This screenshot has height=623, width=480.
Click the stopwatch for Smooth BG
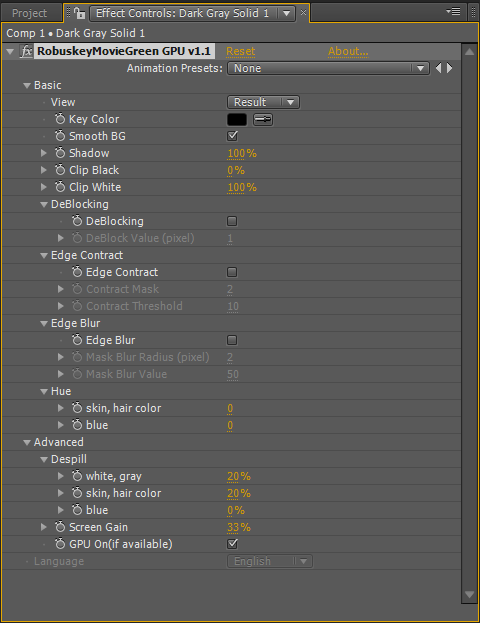coord(60,136)
